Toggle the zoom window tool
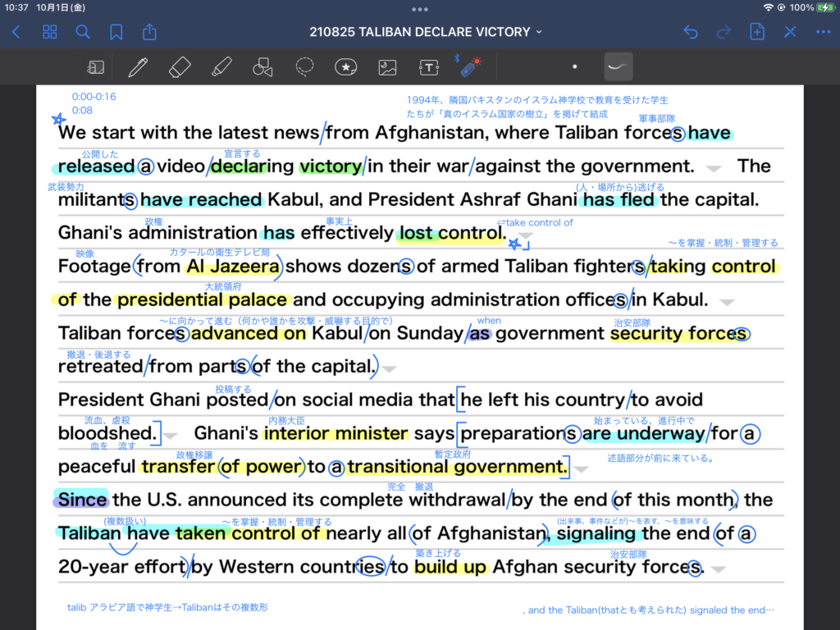The width and height of the screenshot is (840, 630). pos(96,67)
